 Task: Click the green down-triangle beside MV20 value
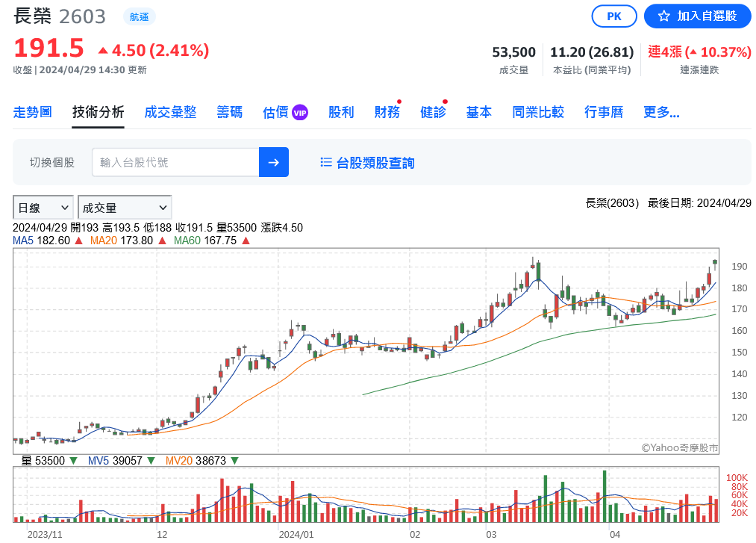[235, 461]
